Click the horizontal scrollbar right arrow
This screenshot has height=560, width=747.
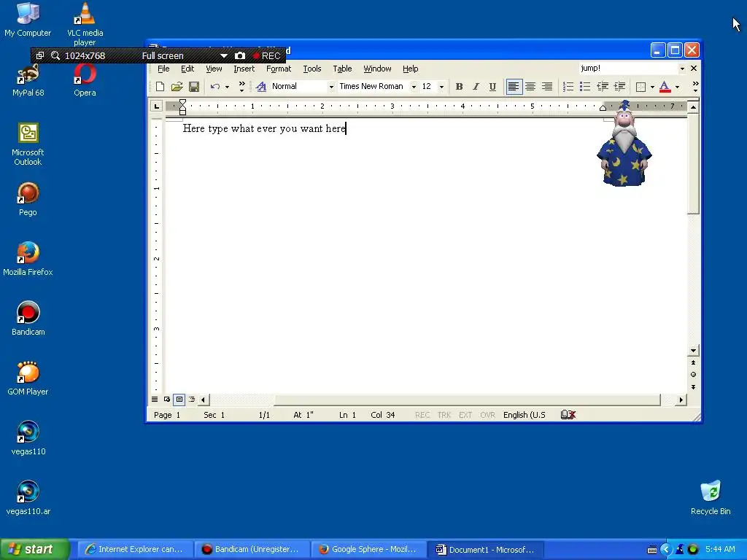[x=681, y=400]
